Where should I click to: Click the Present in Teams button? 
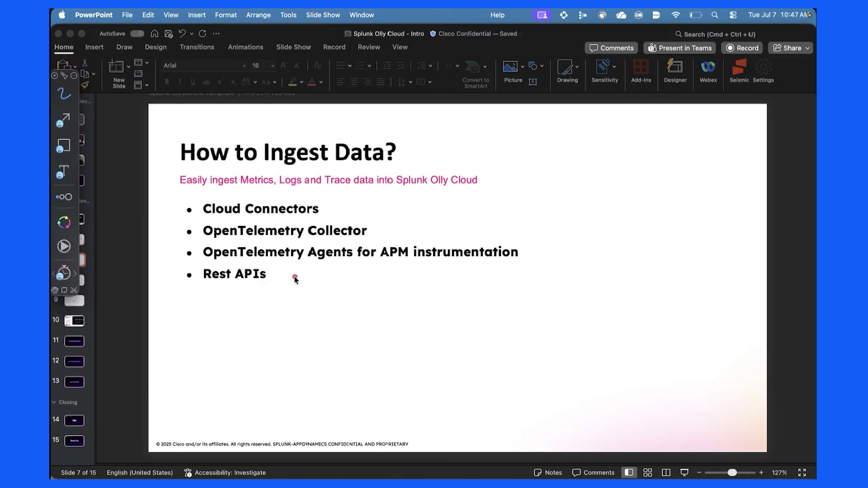click(x=679, y=48)
